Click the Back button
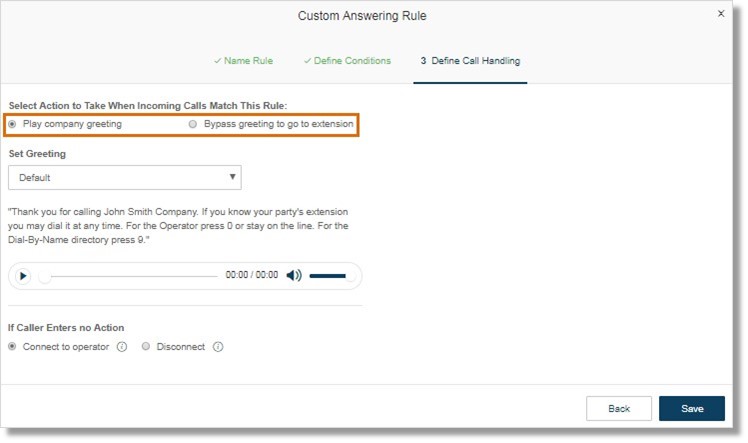The image size is (748, 443). pyautogui.click(x=619, y=409)
